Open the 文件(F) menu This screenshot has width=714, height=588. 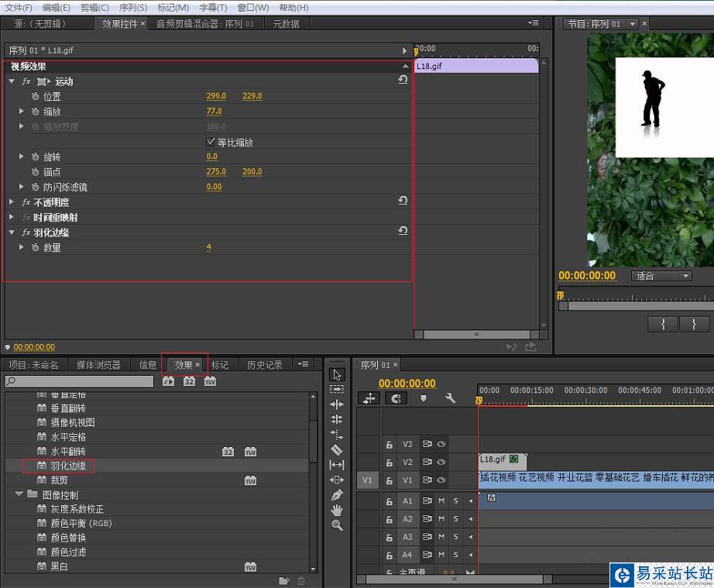pos(19,8)
